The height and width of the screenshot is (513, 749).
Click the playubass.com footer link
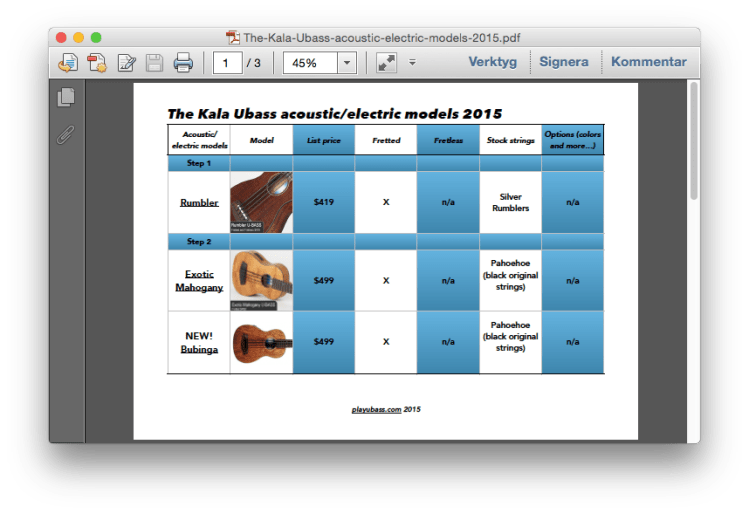(376, 409)
